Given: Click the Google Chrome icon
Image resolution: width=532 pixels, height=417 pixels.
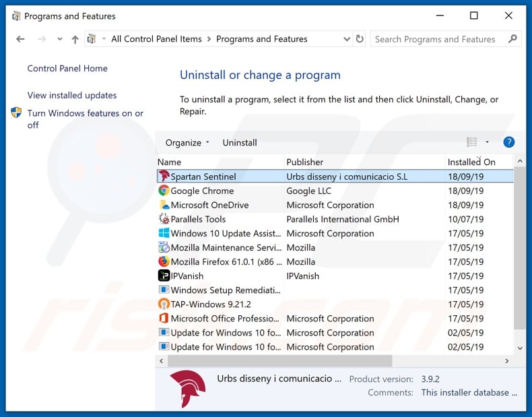Looking at the screenshot, I should 164,191.
